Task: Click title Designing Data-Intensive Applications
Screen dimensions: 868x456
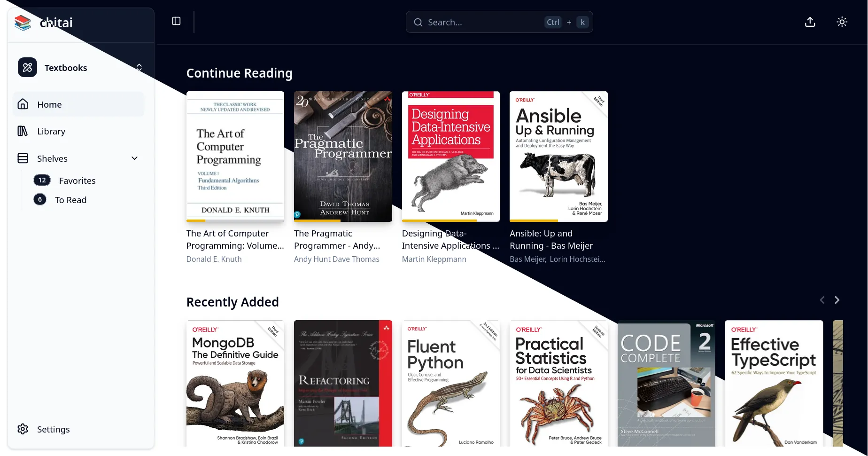Action: click(x=450, y=239)
